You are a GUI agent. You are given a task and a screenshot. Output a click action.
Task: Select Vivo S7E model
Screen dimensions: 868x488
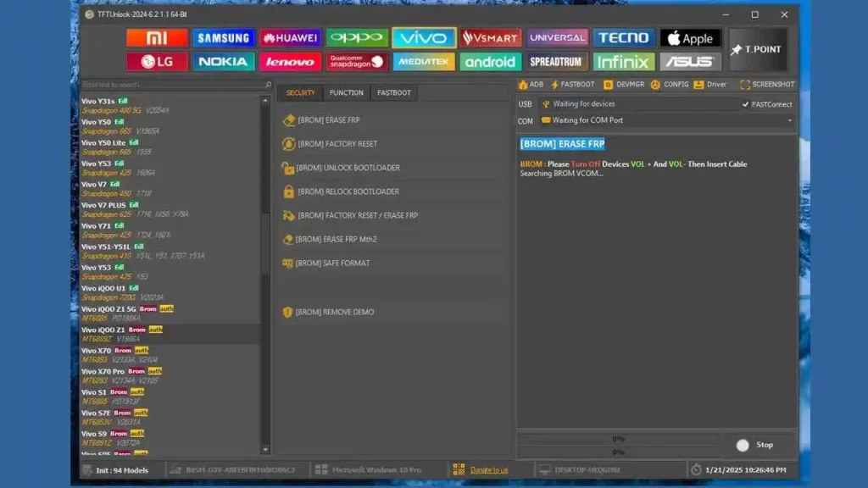pyautogui.click(x=170, y=417)
